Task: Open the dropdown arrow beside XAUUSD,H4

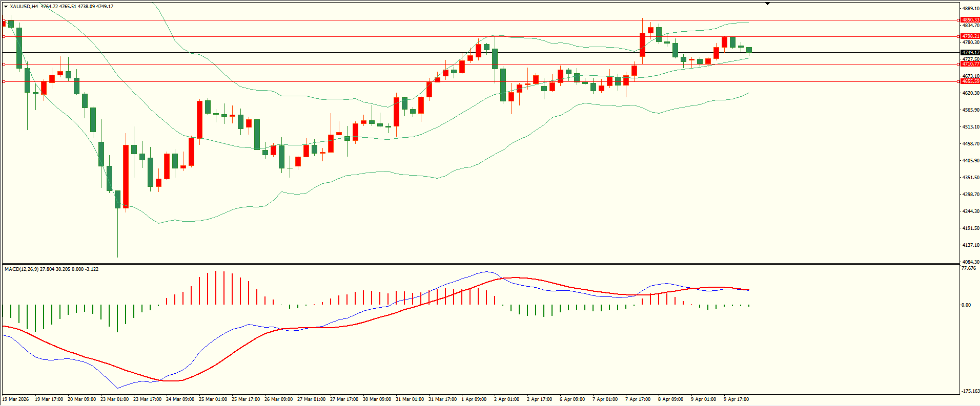Action: (6, 7)
